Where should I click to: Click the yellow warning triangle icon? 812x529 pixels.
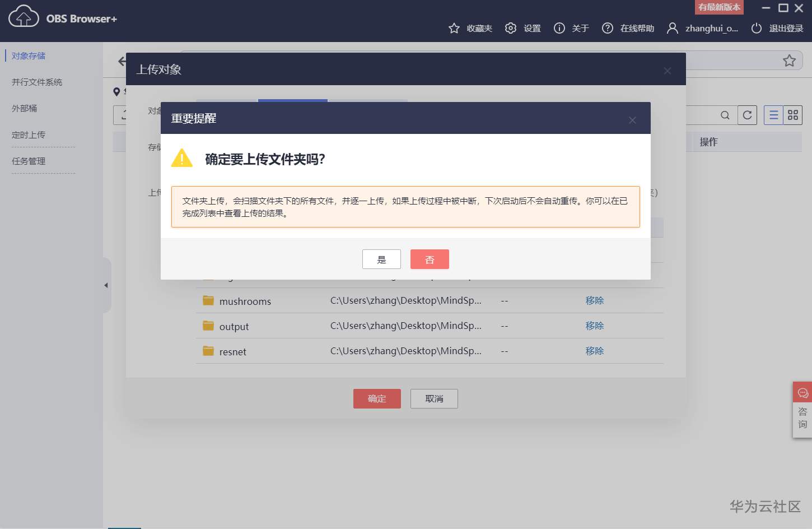point(181,158)
